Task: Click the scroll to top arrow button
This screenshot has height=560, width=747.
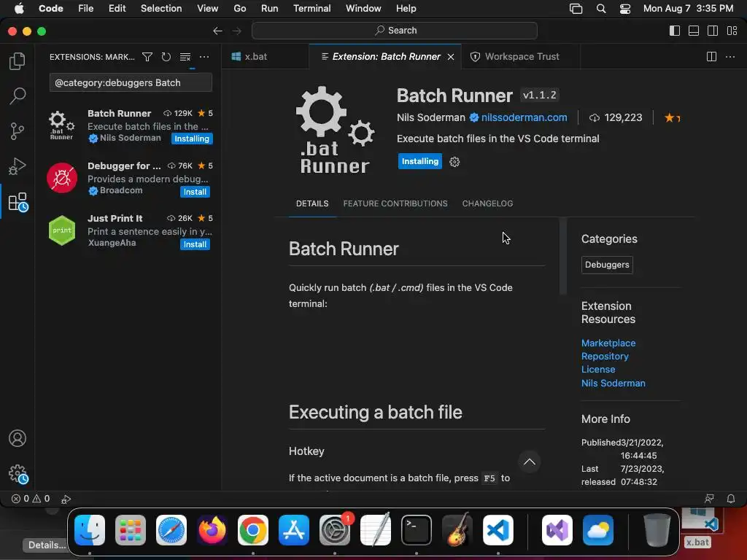Action: click(x=530, y=462)
